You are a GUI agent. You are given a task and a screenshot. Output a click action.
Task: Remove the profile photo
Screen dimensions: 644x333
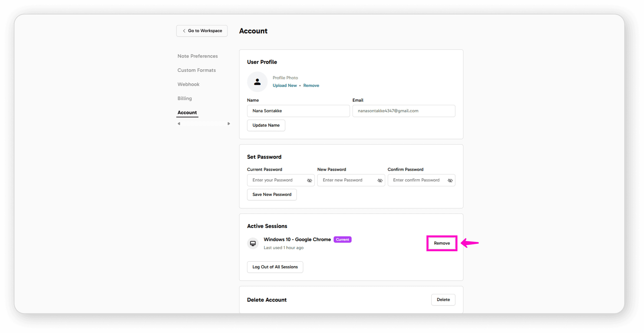click(x=311, y=86)
